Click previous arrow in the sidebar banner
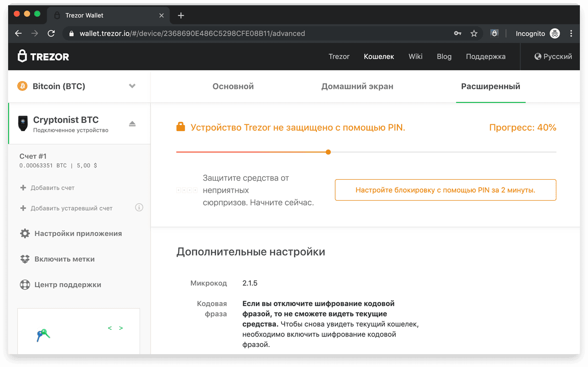Screen dimensions: 588x367 pos(110,328)
